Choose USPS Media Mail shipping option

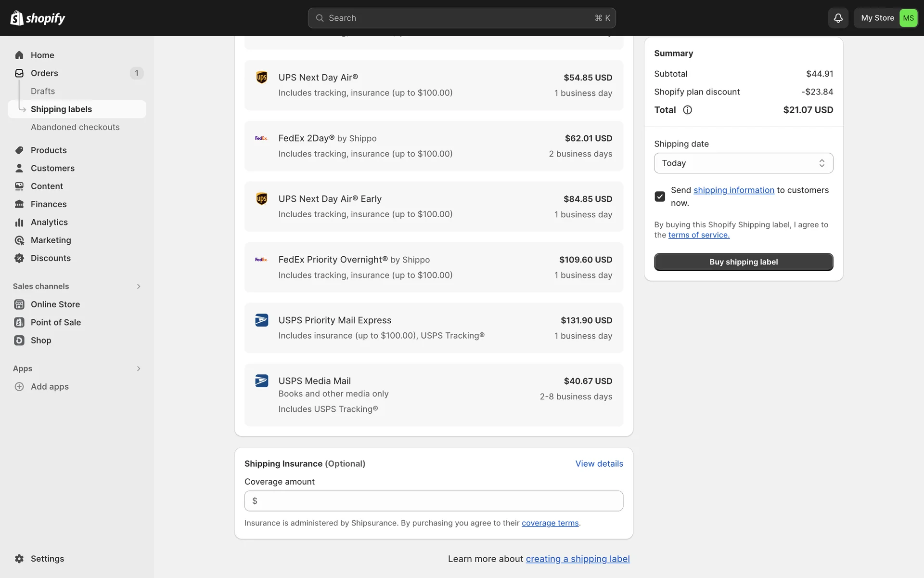coord(433,394)
